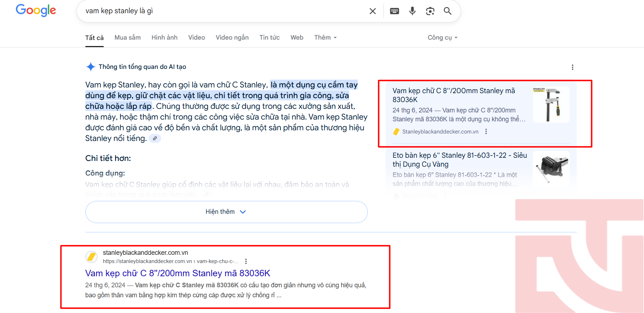Open three-dot menu next to vam-kep-chu-c URL
Image resolution: width=644 pixels, height=313 pixels.
[x=246, y=261]
